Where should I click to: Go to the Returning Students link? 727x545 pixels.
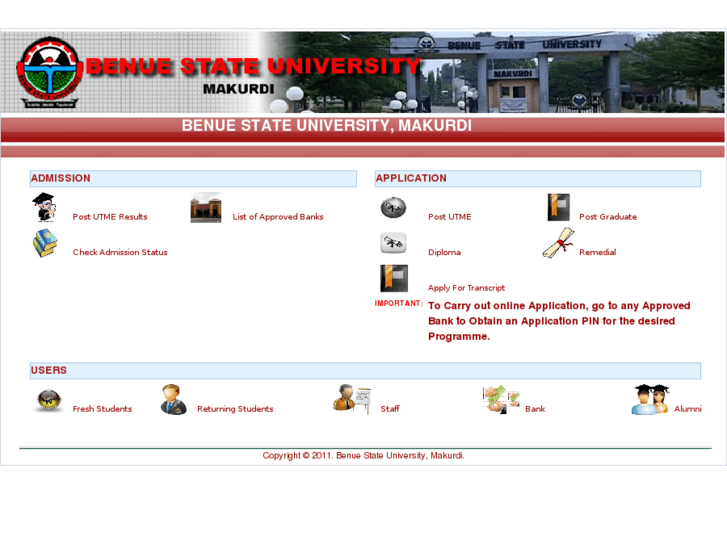(235, 409)
